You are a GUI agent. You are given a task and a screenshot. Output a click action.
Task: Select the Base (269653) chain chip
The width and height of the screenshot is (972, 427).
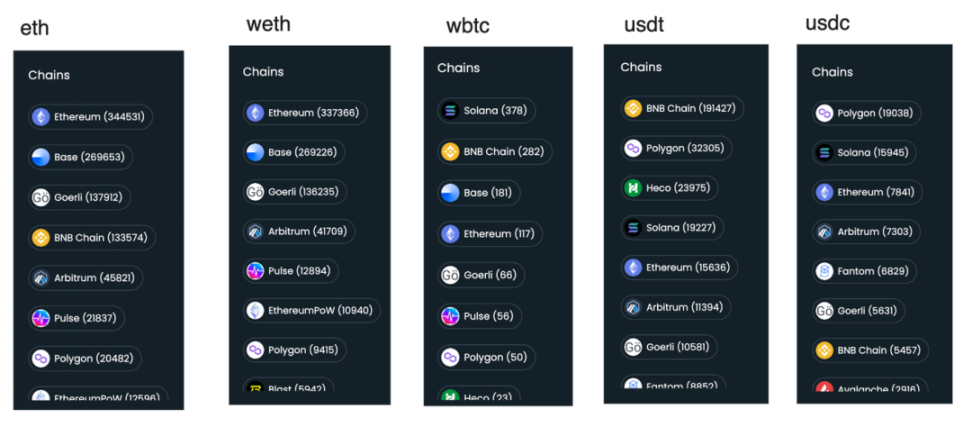(x=80, y=157)
